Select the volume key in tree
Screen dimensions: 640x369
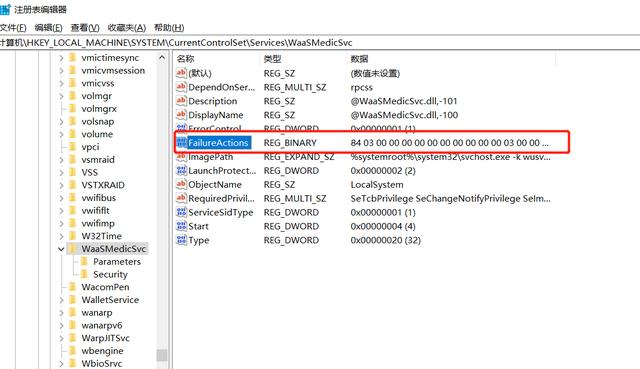click(97, 134)
